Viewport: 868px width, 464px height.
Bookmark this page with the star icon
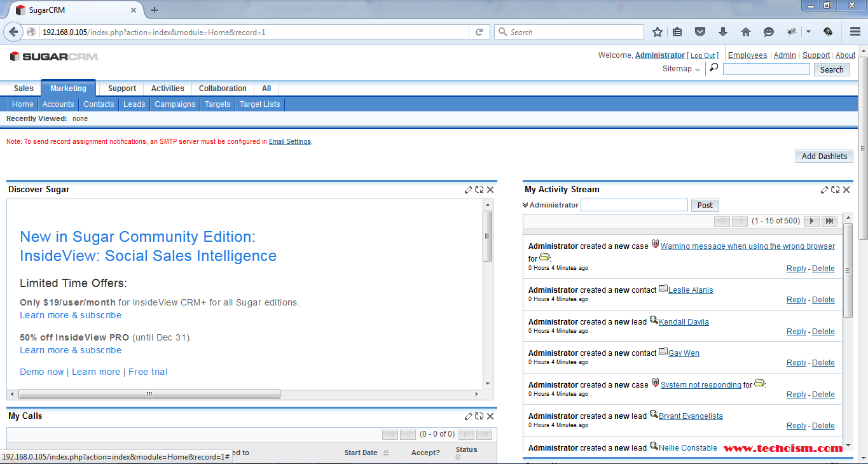click(658, 32)
